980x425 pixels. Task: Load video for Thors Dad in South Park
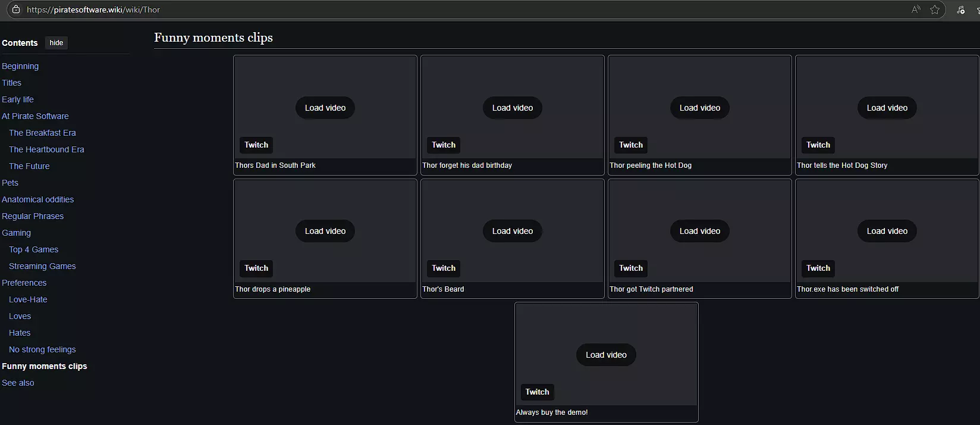point(325,108)
